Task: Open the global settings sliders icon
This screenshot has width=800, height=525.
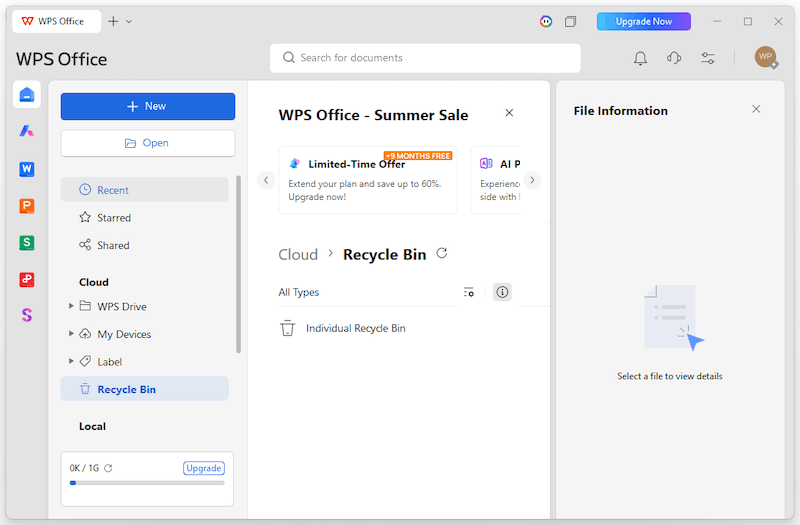Action: pos(708,58)
